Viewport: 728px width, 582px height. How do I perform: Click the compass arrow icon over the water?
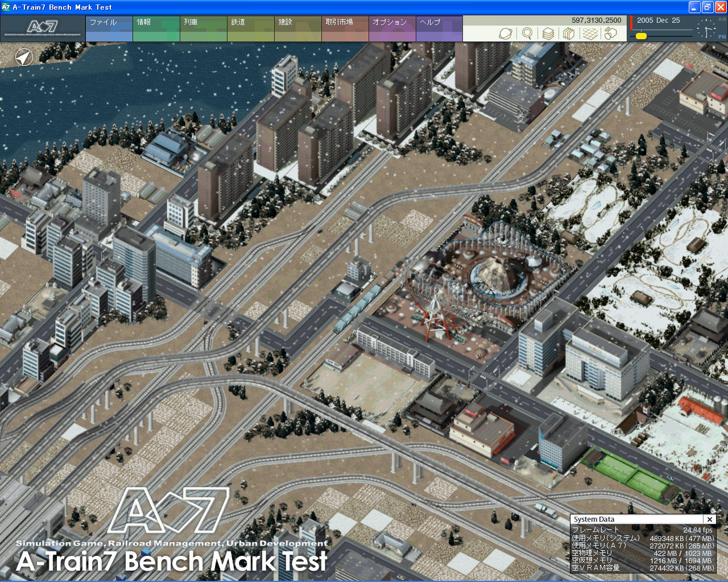24,57
